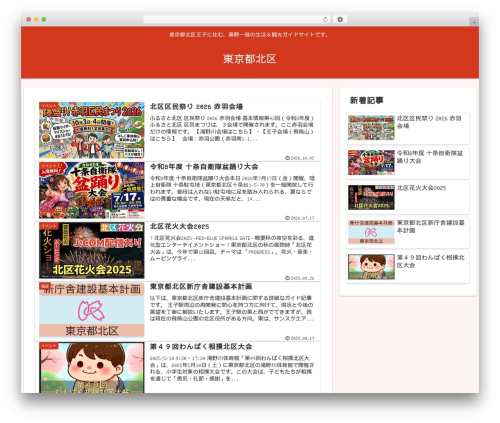Click the excerpt text under 十条自衛隊盆踊り大会

pos(232,188)
